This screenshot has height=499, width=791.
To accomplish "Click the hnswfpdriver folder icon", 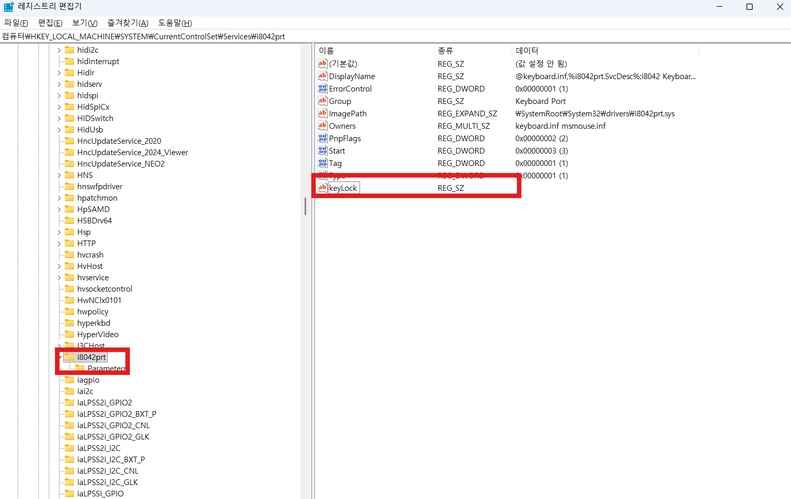I will [x=70, y=186].
